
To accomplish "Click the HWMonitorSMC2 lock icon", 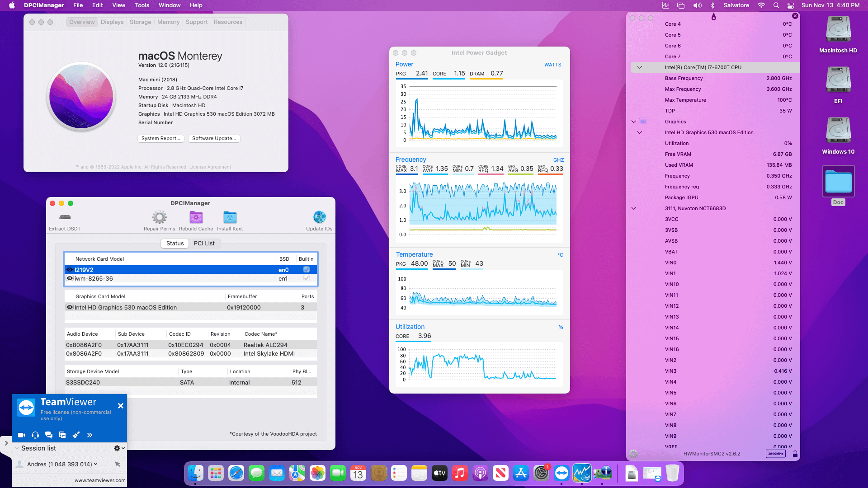I will pyautogui.click(x=795, y=454).
